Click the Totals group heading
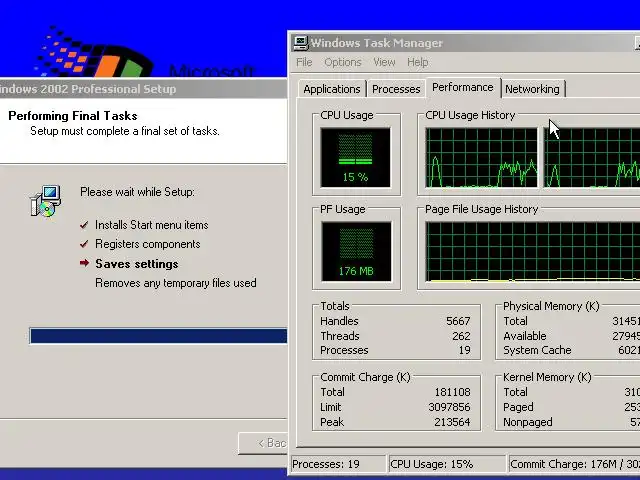640x480 pixels. click(335, 306)
